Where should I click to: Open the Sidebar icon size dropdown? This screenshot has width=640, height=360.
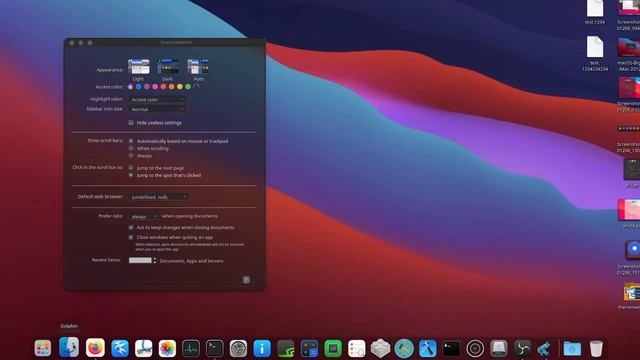click(157, 109)
